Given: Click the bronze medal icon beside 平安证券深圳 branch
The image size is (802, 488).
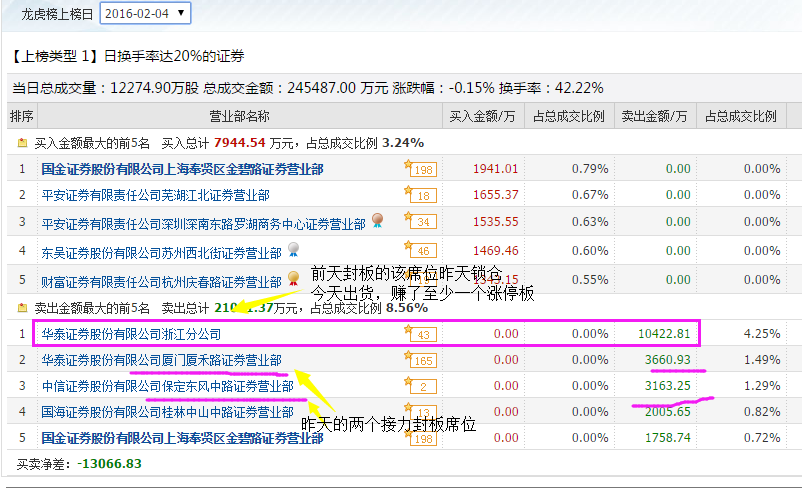Looking at the screenshot, I should pyautogui.click(x=377, y=220).
